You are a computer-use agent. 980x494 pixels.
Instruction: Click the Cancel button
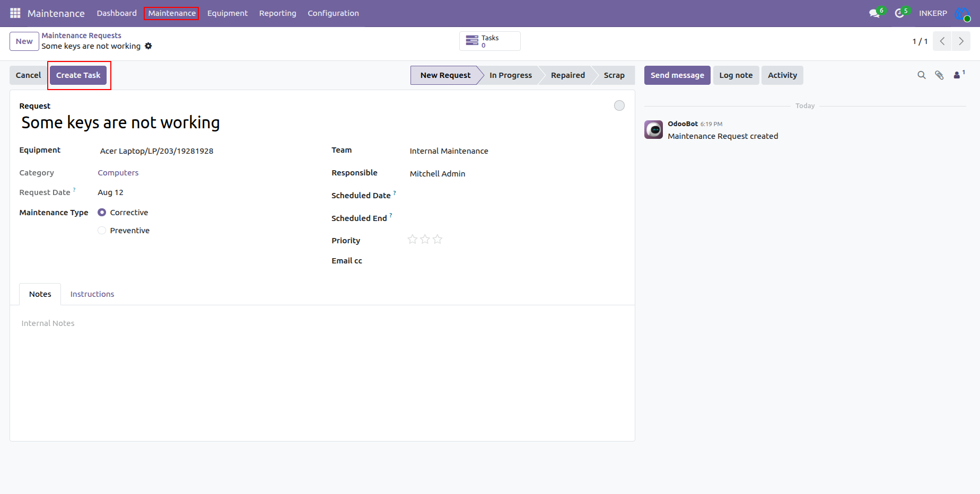click(29, 75)
